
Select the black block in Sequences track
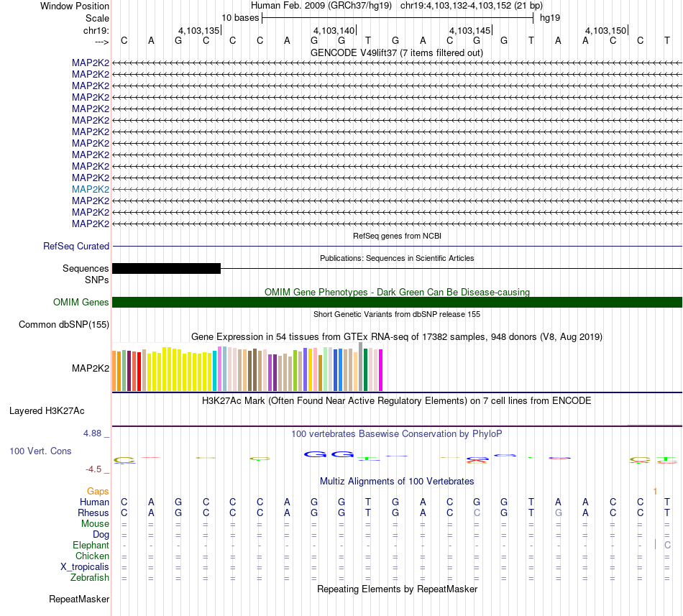tap(166, 269)
